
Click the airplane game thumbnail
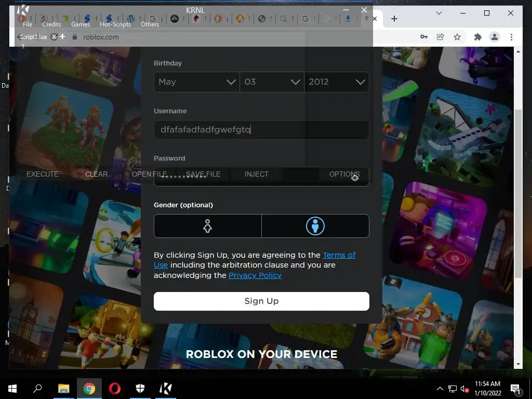(x=463, y=137)
